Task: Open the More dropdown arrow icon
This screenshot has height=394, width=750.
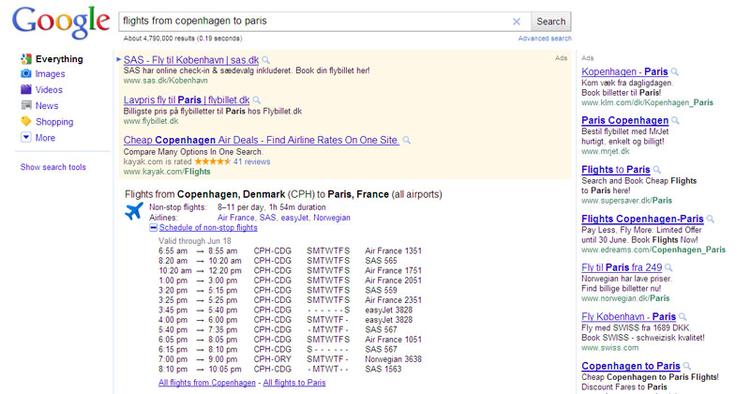Action: [x=26, y=137]
